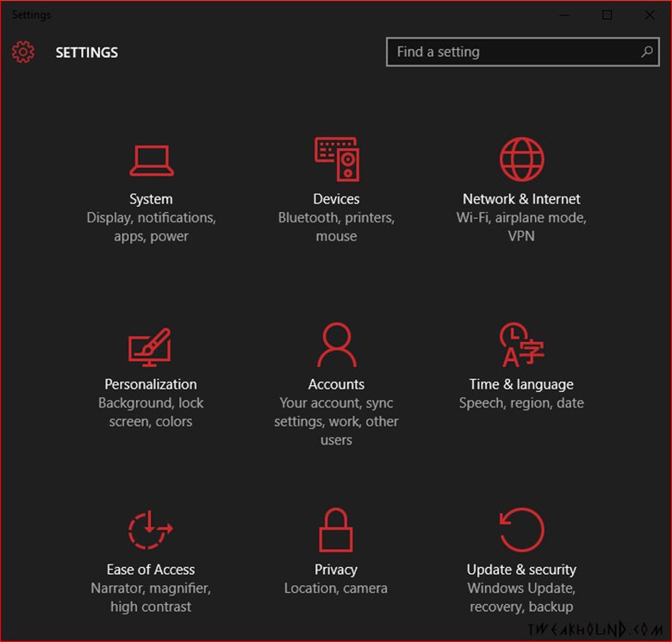Open the Time & language clock icon
Screen dimensions: 672x642
pos(521,345)
